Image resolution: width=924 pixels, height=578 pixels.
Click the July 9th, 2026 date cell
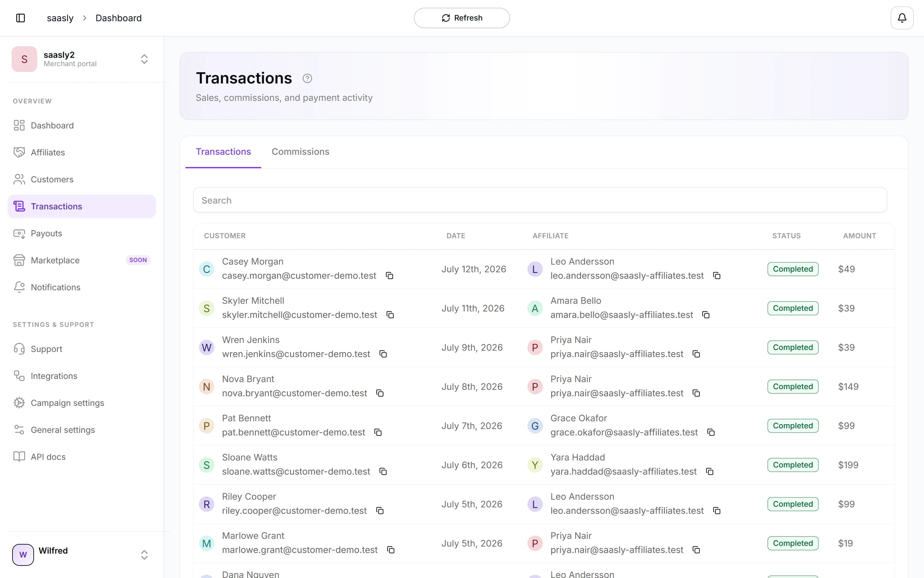tap(472, 347)
